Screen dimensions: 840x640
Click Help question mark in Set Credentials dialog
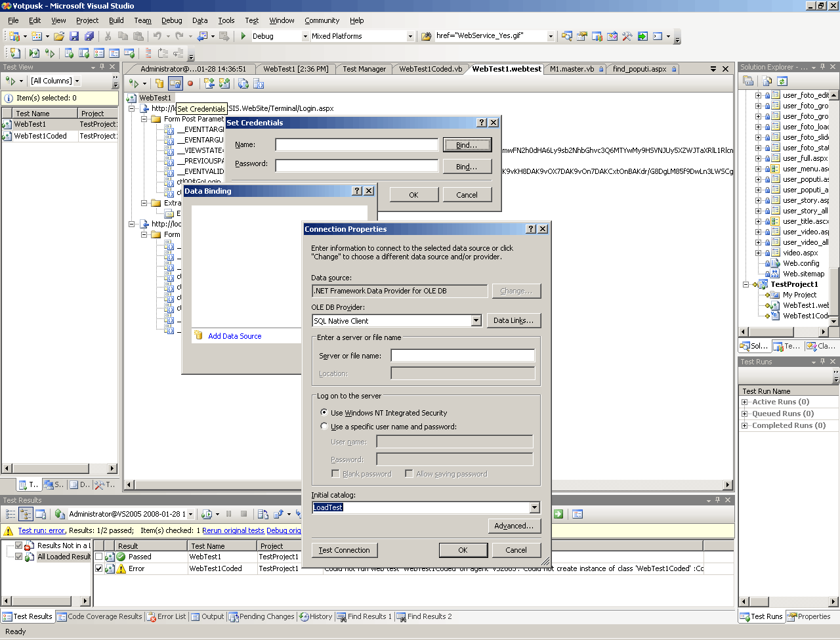click(x=482, y=123)
